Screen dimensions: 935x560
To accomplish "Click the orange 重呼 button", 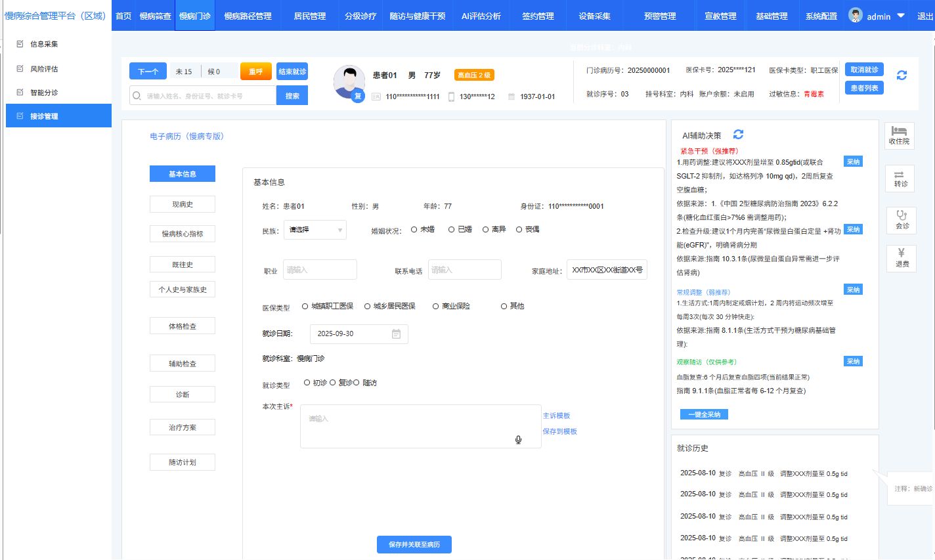I will 255,72.
